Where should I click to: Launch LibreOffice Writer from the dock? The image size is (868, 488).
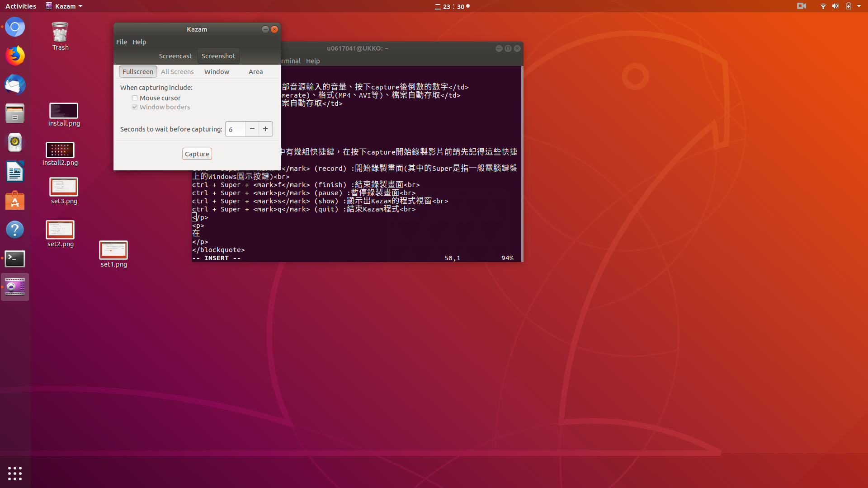click(15, 171)
